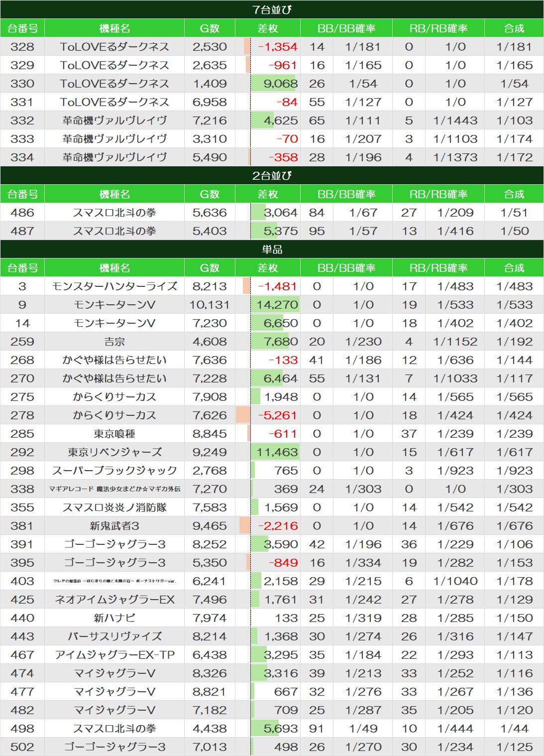Select machine number 14 cell
The image size is (544, 756).
click(22, 323)
